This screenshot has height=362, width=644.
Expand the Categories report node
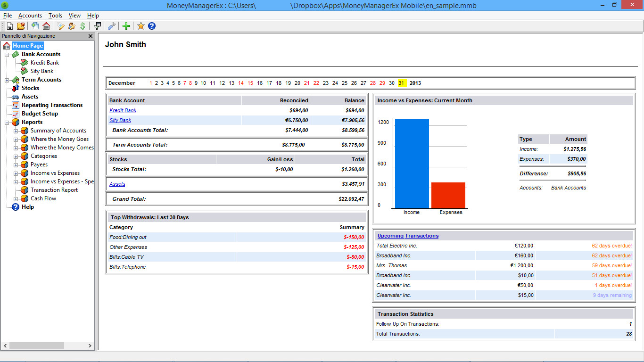(16, 156)
